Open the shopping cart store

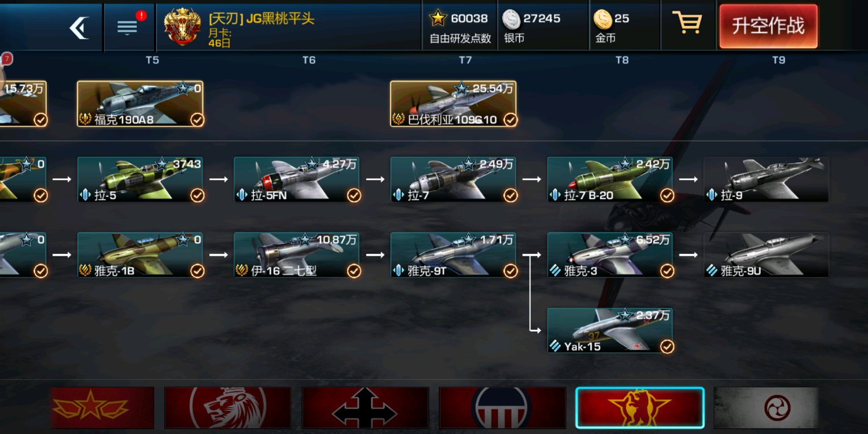coord(687,23)
